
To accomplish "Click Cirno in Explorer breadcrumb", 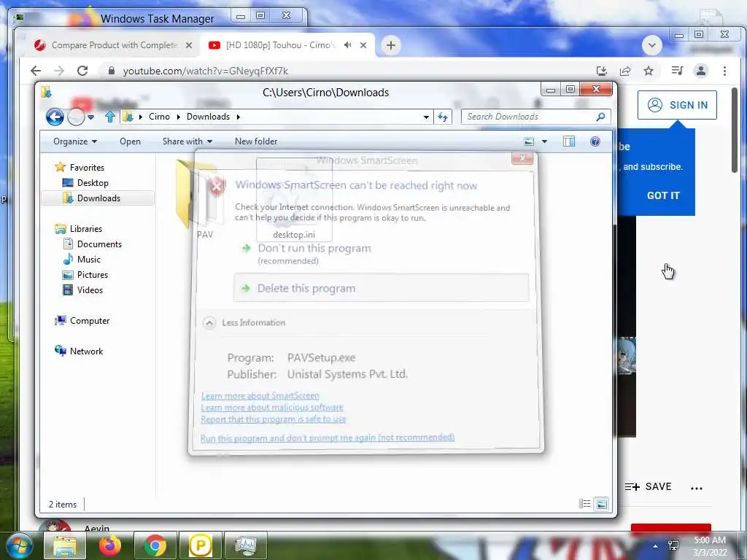I will click(x=159, y=117).
